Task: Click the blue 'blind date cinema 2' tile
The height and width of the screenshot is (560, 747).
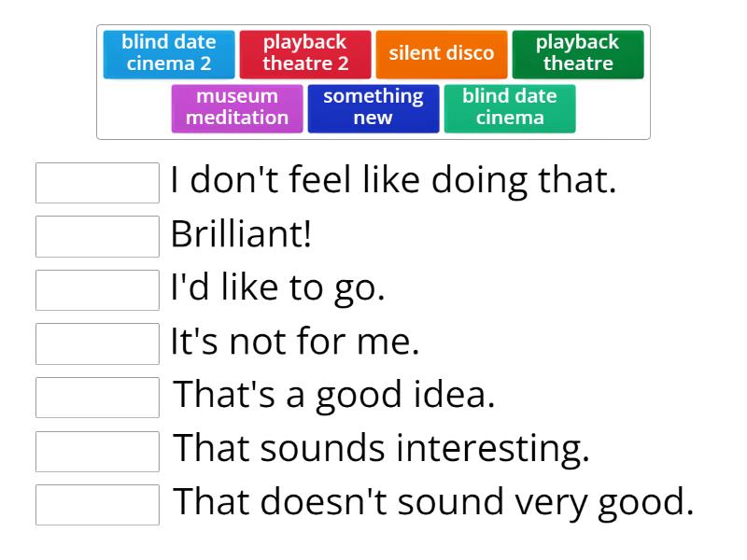Action: click(169, 54)
